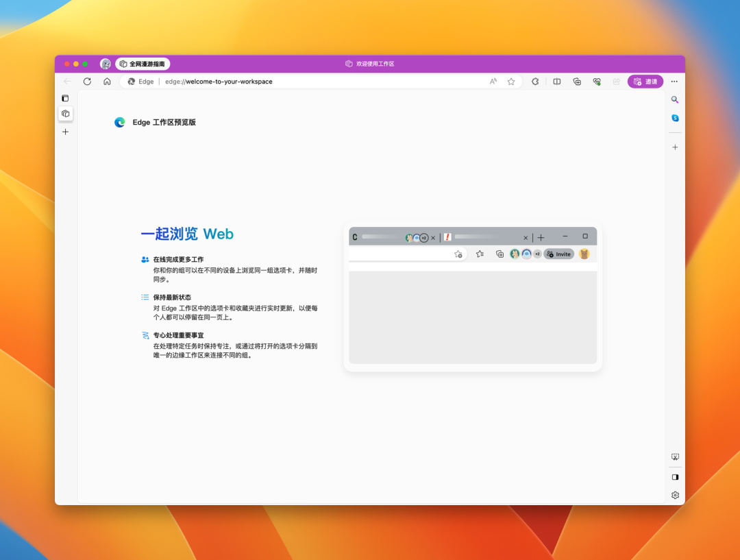Minimize the window with yellow button
Image resolution: width=740 pixels, height=560 pixels.
click(76, 64)
